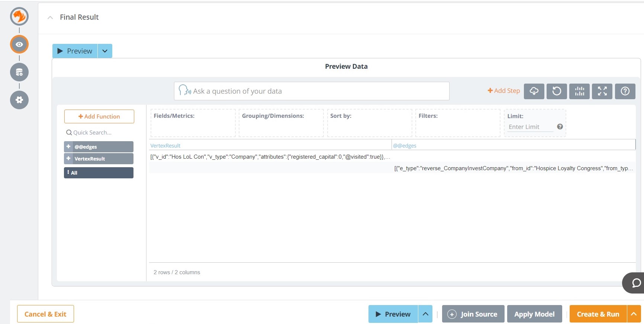The width and height of the screenshot is (644, 324).
Task: Expand Create & Run options arrow
Action: 634,314
